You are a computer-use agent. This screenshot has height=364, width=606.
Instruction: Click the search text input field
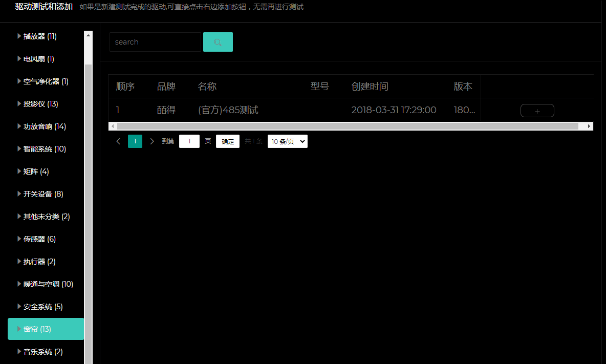pos(155,42)
